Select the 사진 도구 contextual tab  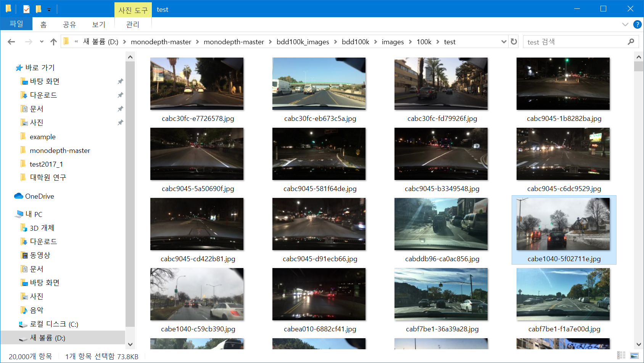133,10
